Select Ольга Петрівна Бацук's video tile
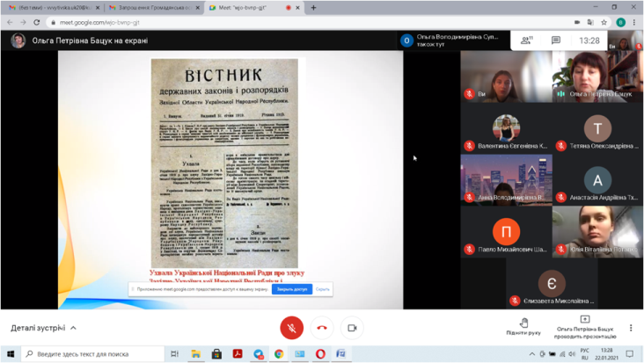The image size is (644, 363). tap(597, 76)
